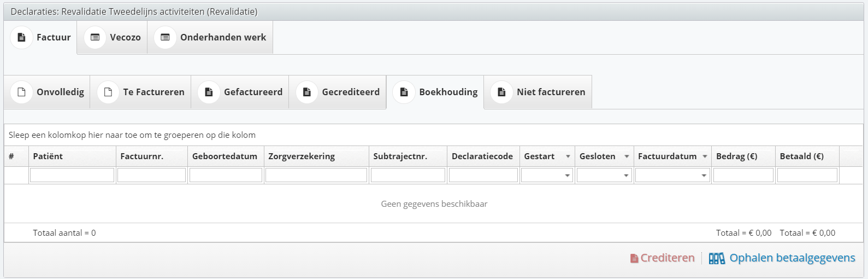Click the Gecrediteerd document icon
The image size is (868, 279).
point(307,92)
